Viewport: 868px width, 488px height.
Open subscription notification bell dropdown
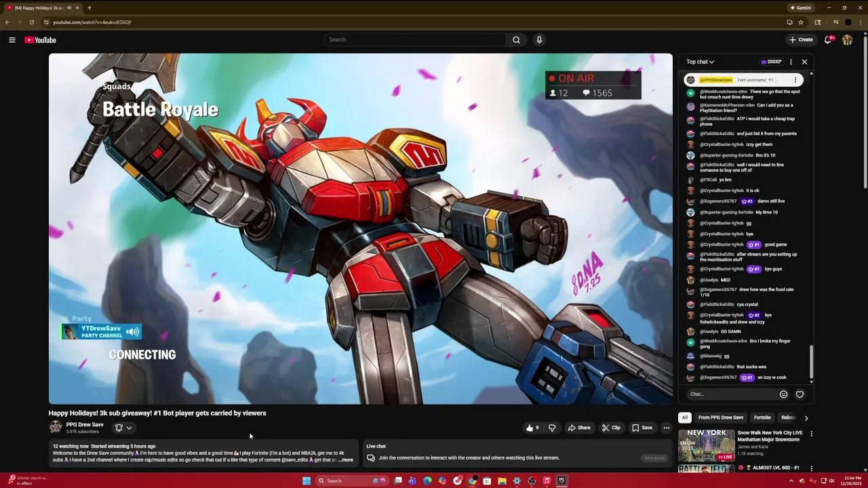(x=123, y=428)
